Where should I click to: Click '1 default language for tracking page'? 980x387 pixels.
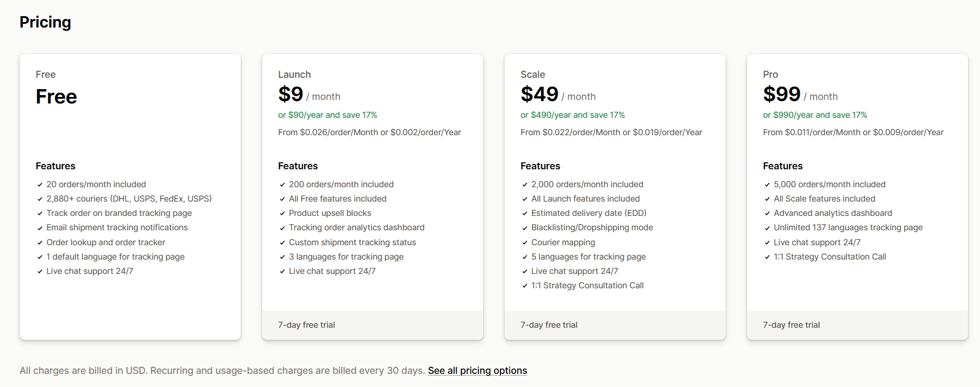[x=116, y=257]
